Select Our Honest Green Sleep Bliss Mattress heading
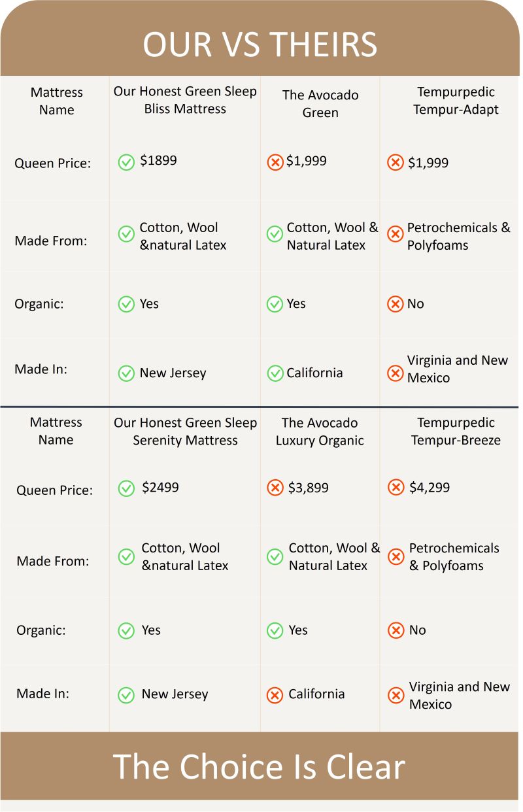This screenshot has width=523, height=812. click(185, 100)
